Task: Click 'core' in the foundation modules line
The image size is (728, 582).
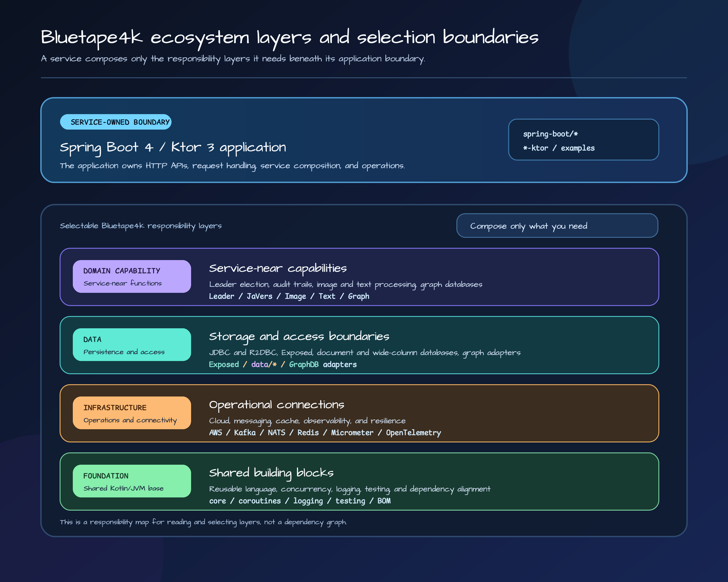Action: point(217,501)
